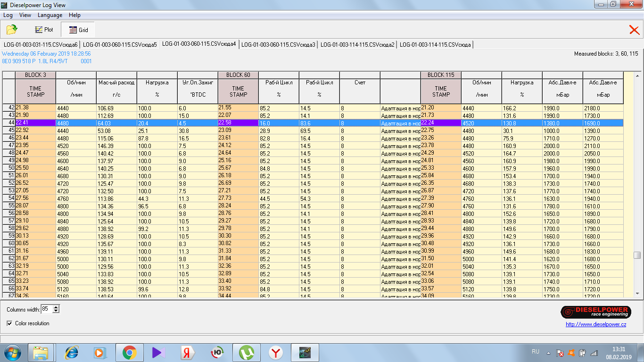Image resolution: width=644 pixels, height=362 pixels.
Task: Click the open log file folder icon
Action: click(x=12, y=30)
